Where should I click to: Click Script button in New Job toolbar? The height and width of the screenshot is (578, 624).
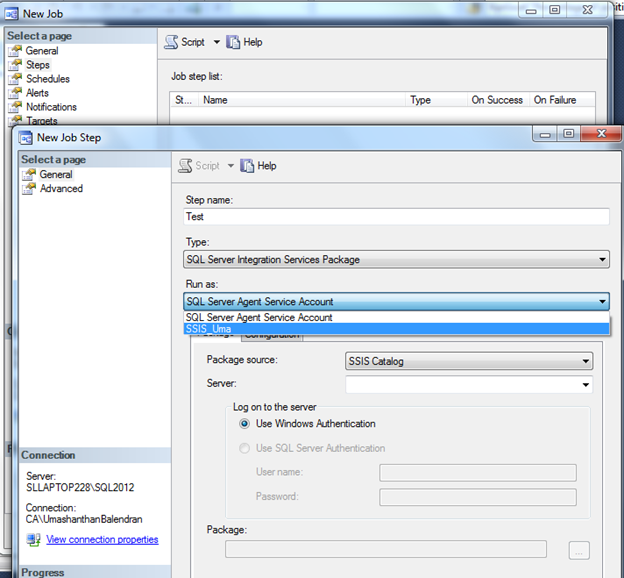point(193,42)
